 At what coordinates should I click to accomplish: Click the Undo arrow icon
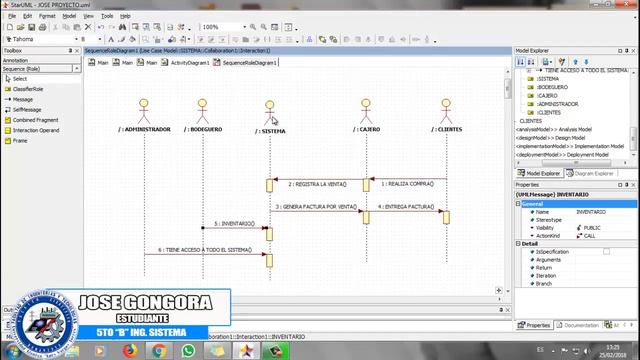tap(101, 27)
